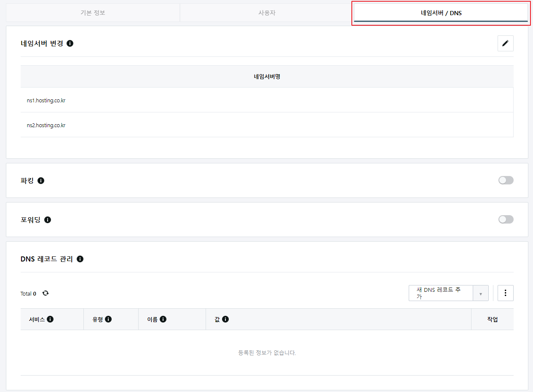Open the 새 DNS 레코드 추가 dropdown
The width and height of the screenshot is (533, 392).
pyautogui.click(x=441, y=293)
